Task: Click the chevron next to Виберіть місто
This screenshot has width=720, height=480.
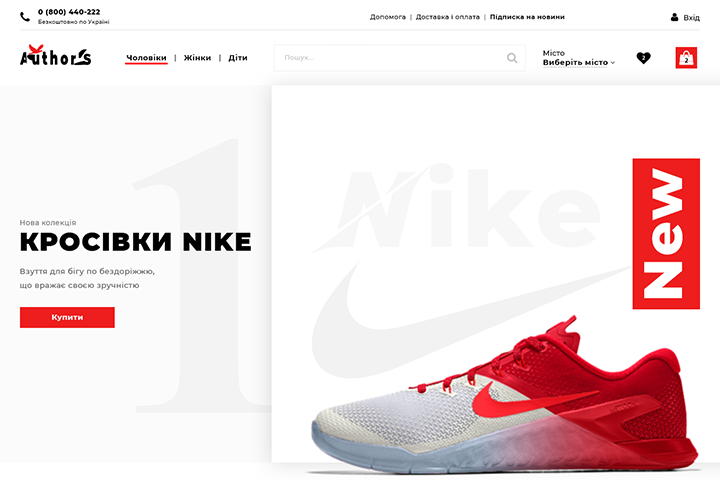Action: click(x=613, y=63)
